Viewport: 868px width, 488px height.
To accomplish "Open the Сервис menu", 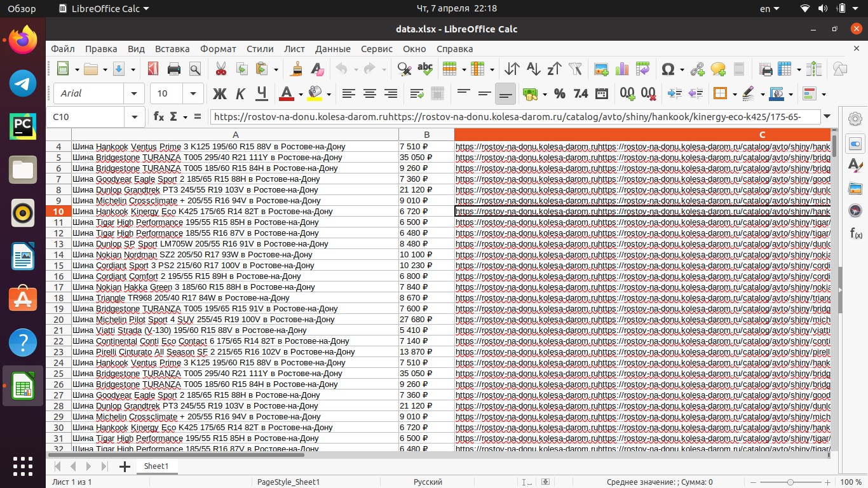I will 377,49.
